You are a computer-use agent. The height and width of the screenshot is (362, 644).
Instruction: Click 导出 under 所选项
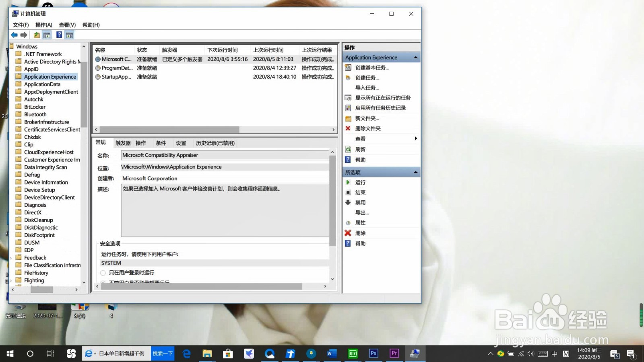361,212
